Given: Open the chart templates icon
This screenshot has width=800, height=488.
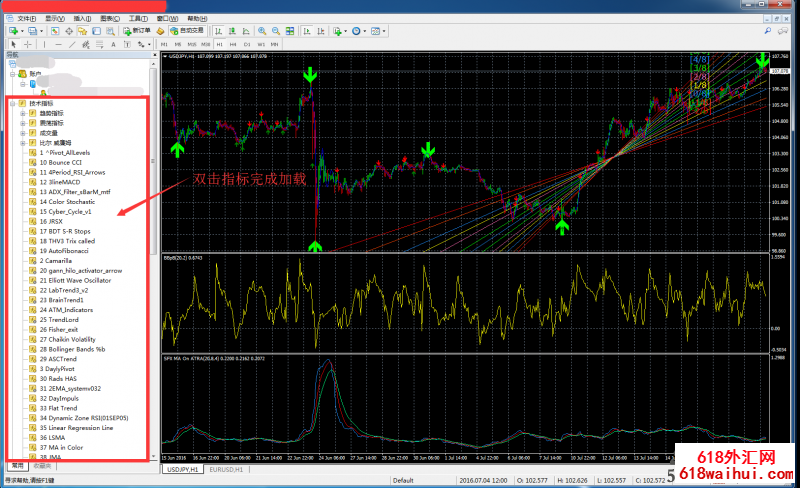Looking at the screenshot, I should [x=376, y=31].
